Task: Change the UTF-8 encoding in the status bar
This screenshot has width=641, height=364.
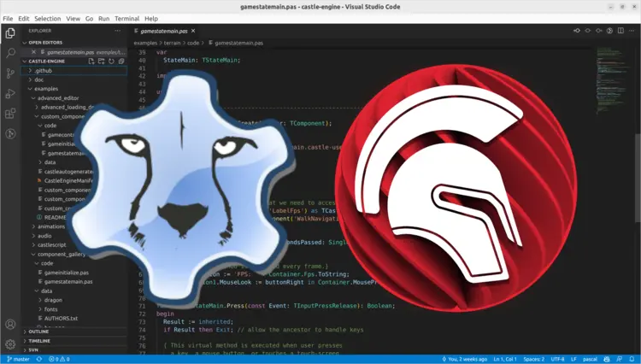Action: tap(557, 359)
